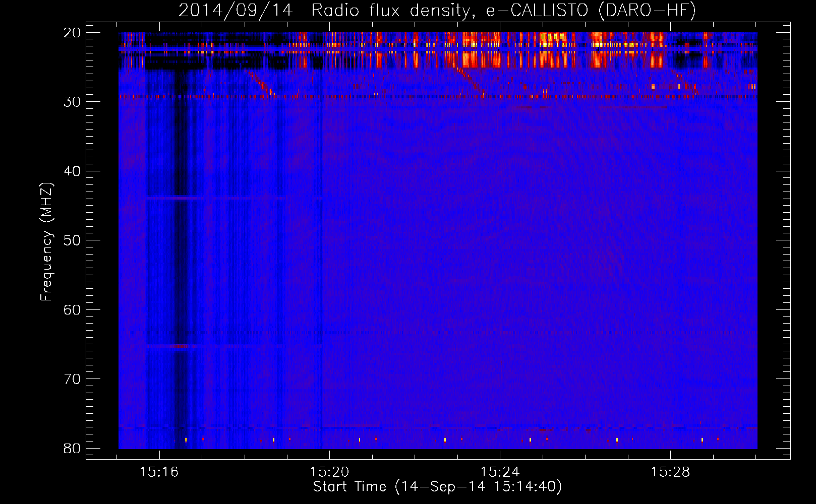Screen dimensions: 816x504
Task: Click the 50 frequency tick label
Action: coord(73,240)
